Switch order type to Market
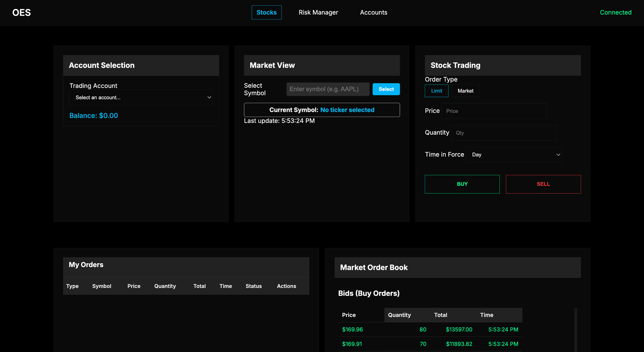 [465, 91]
